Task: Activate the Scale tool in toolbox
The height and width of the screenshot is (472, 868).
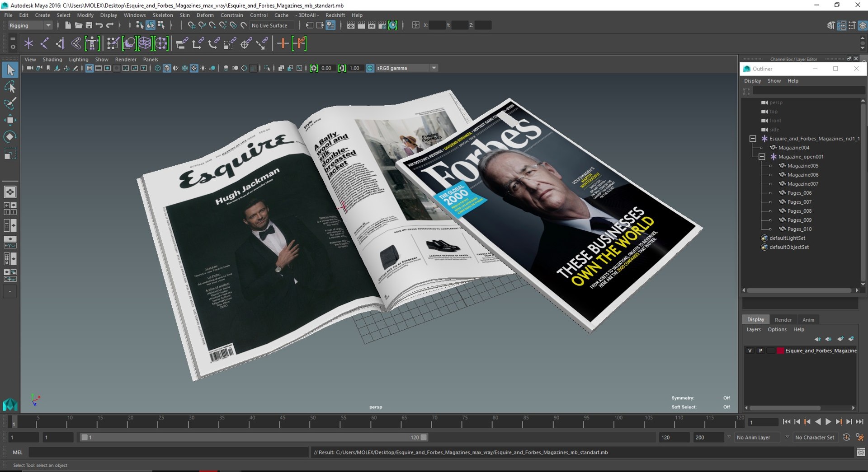Action: (10, 154)
